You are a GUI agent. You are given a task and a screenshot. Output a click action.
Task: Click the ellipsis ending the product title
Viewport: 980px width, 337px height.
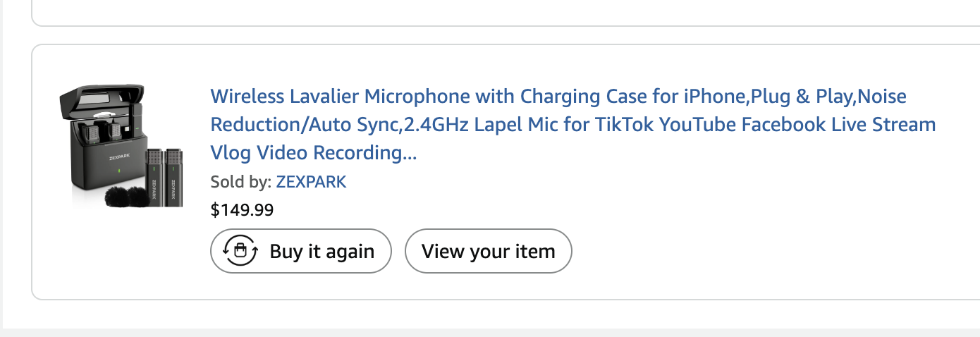(409, 152)
